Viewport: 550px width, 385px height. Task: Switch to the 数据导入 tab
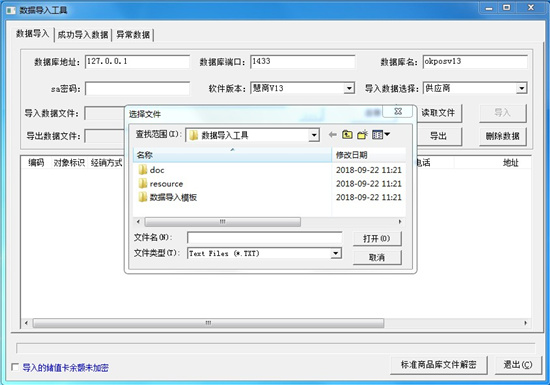[x=33, y=34]
